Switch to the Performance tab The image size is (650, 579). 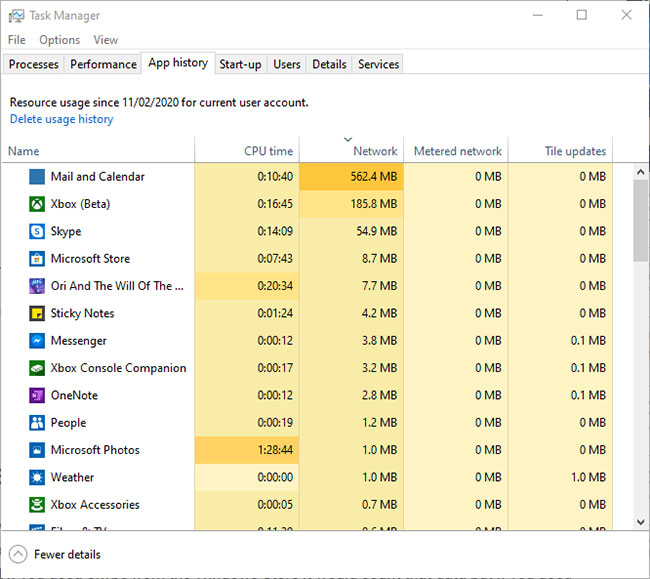point(103,64)
